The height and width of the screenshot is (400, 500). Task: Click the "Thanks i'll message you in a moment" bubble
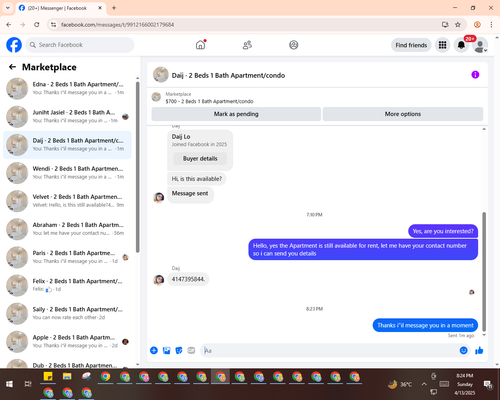pyautogui.click(x=425, y=325)
